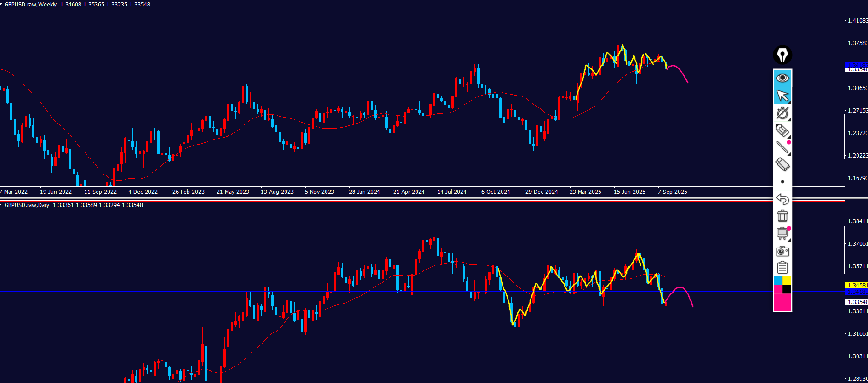Click the pen nib logo icon
The image size is (868, 383).
pyautogui.click(x=782, y=55)
